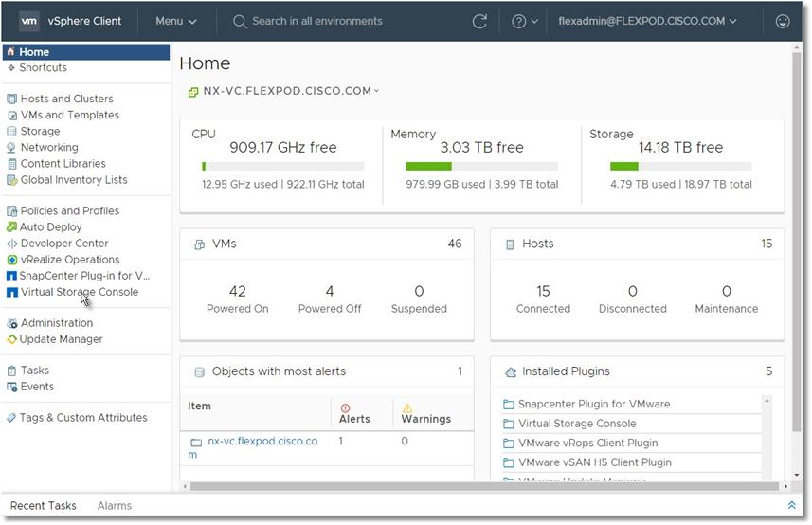This screenshot has width=812, height=525.
Task: Click the Tasks clipboard icon
Action: (x=11, y=371)
